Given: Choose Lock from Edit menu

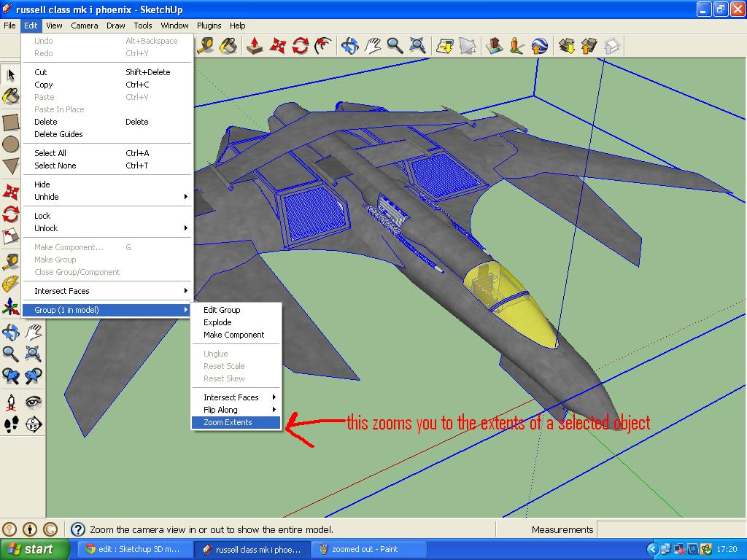Looking at the screenshot, I should [107, 216].
